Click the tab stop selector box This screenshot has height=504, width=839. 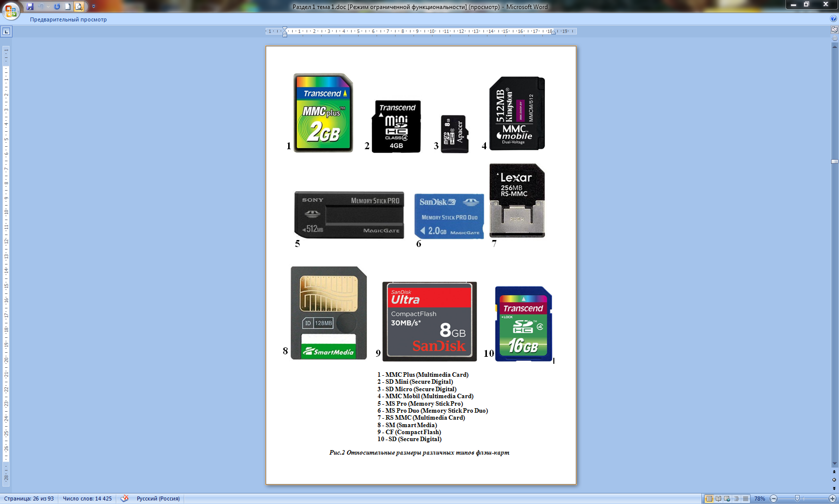point(6,31)
